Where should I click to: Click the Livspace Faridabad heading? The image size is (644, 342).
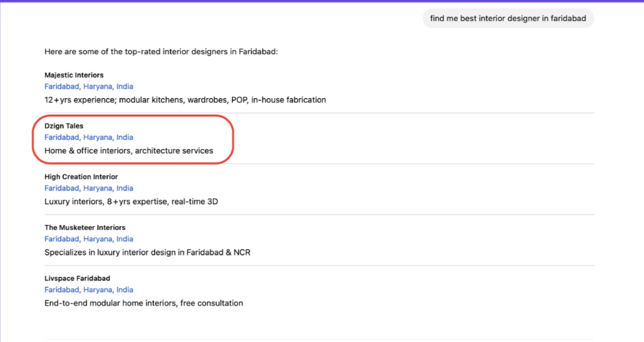(x=77, y=278)
